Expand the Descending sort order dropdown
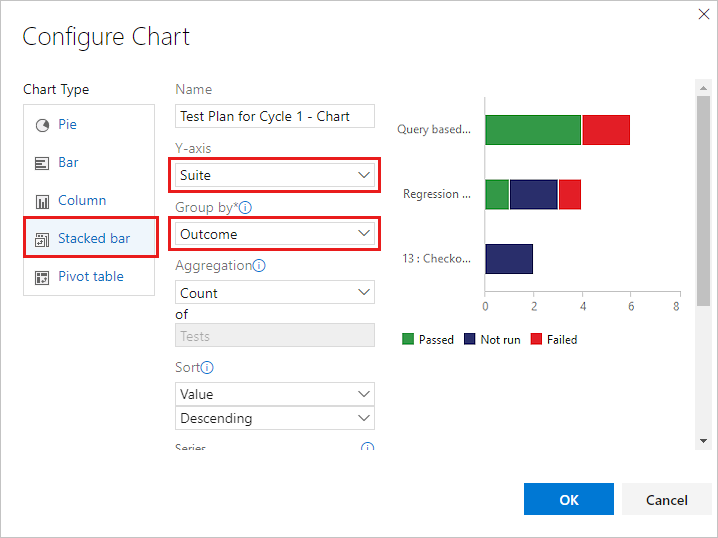Viewport: 718px width, 538px height. coord(275,418)
